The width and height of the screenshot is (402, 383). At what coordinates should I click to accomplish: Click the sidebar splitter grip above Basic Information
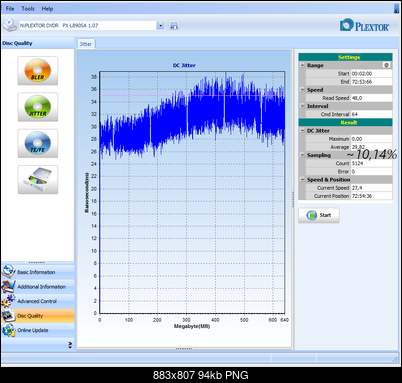point(37,262)
